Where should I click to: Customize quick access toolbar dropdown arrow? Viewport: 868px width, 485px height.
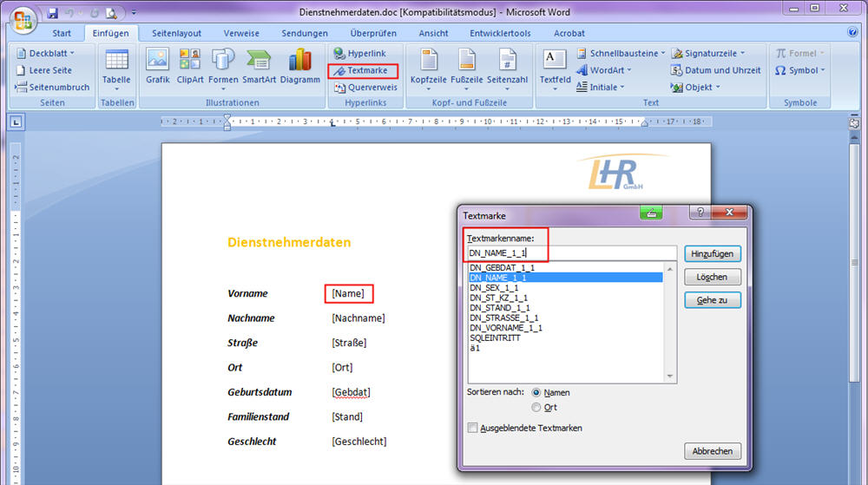pyautogui.click(x=134, y=12)
